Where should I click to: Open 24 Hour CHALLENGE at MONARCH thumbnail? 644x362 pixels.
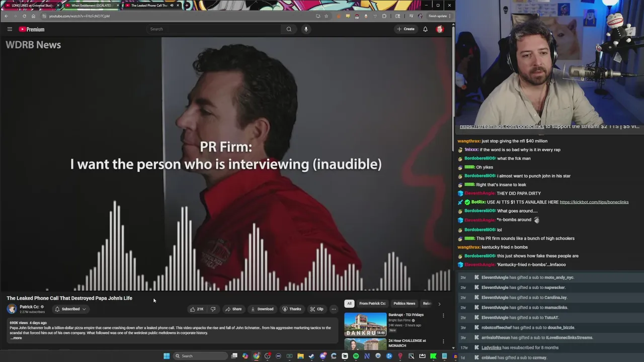pyautogui.click(x=365, y=344)
